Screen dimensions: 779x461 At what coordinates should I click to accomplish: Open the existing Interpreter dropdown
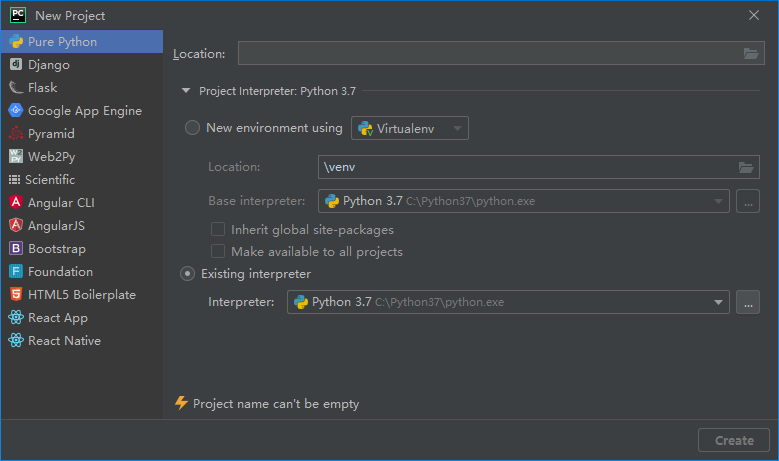719,302
